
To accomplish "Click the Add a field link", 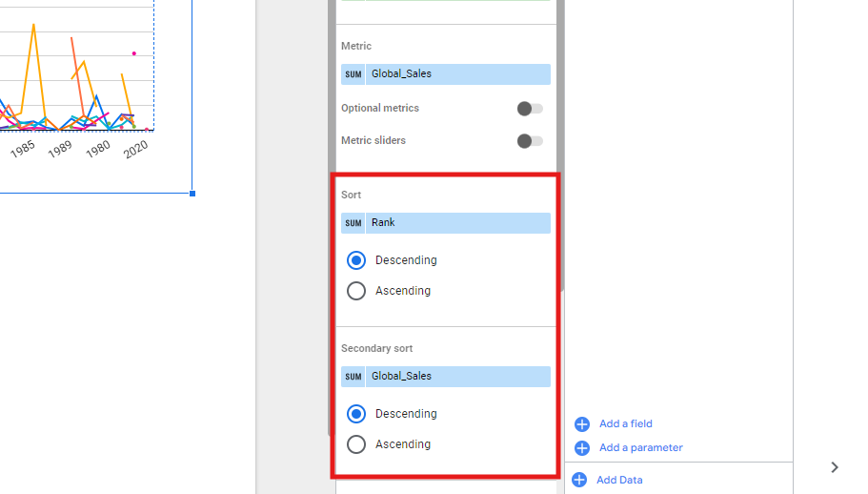I will click(626, 424).
